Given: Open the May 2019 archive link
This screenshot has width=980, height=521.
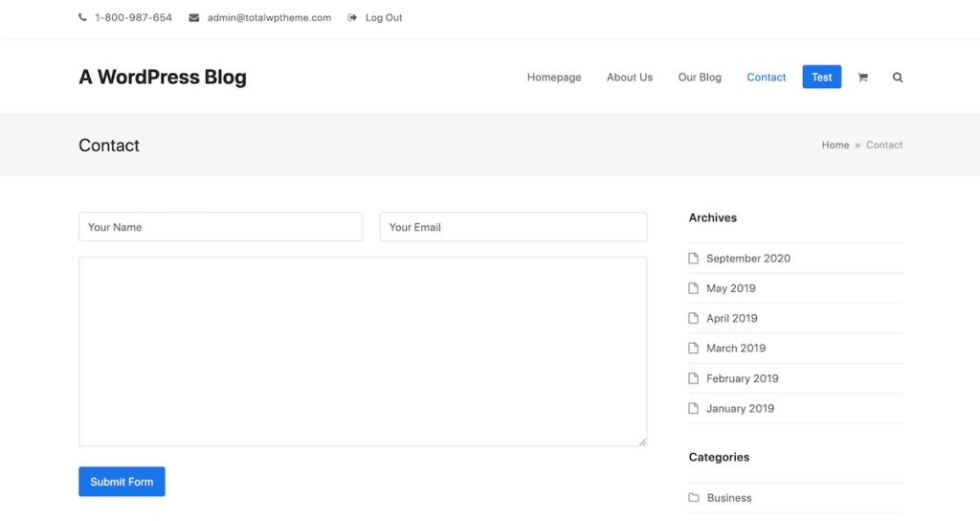Looking at the screenshot, I should (730, 288).
